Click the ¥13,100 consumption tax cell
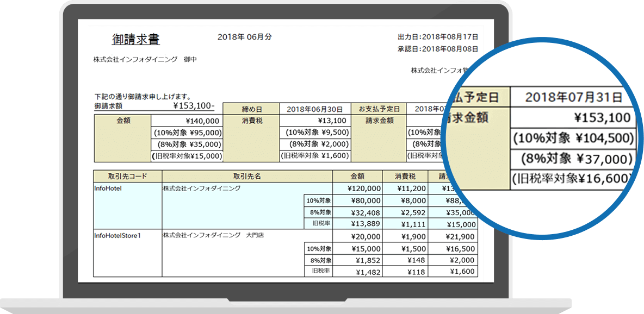644x314 pixels. pyautogui.click(x=315, y=121)
